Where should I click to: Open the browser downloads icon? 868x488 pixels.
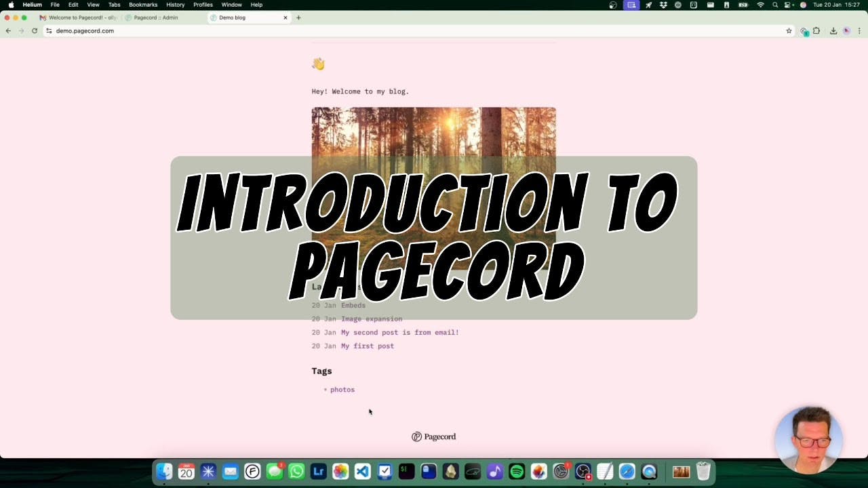[x=833, y=30]
